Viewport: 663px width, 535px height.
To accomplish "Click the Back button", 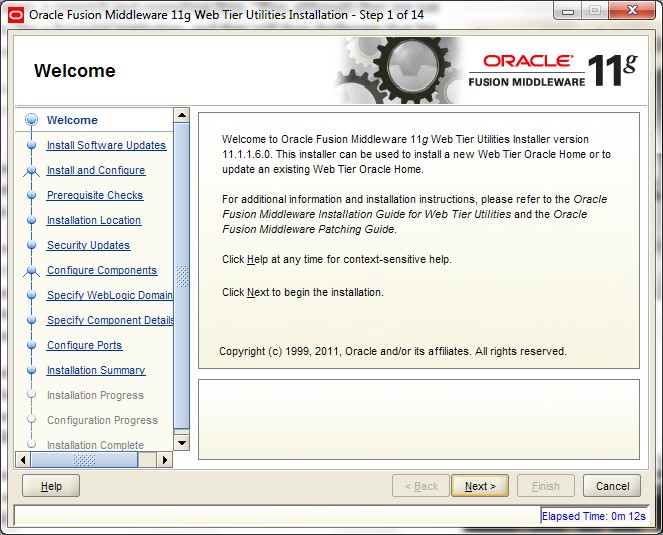I will [x=421, y=486].
